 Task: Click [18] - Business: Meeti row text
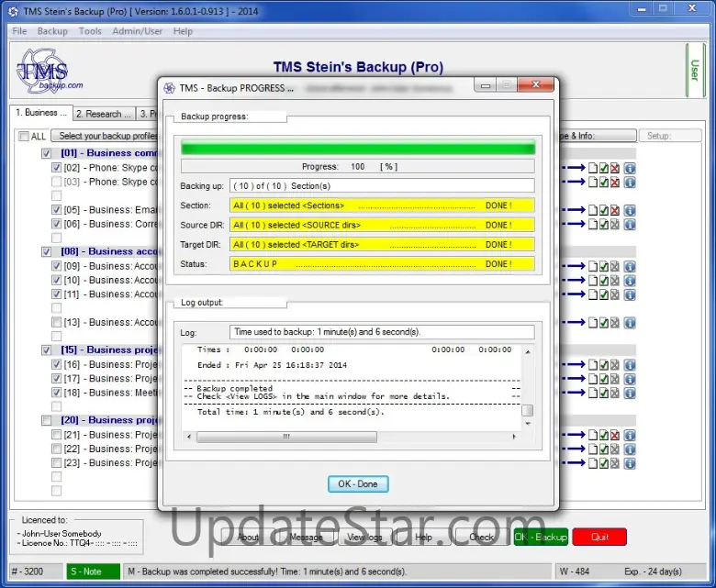click(x=110, y=393)
